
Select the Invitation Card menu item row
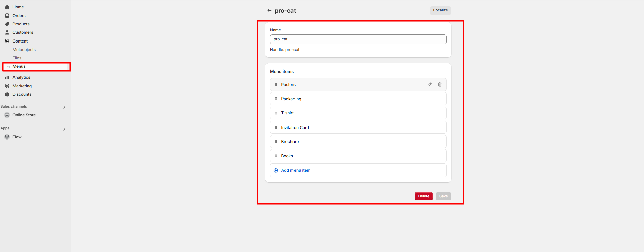tap(358, 128)
